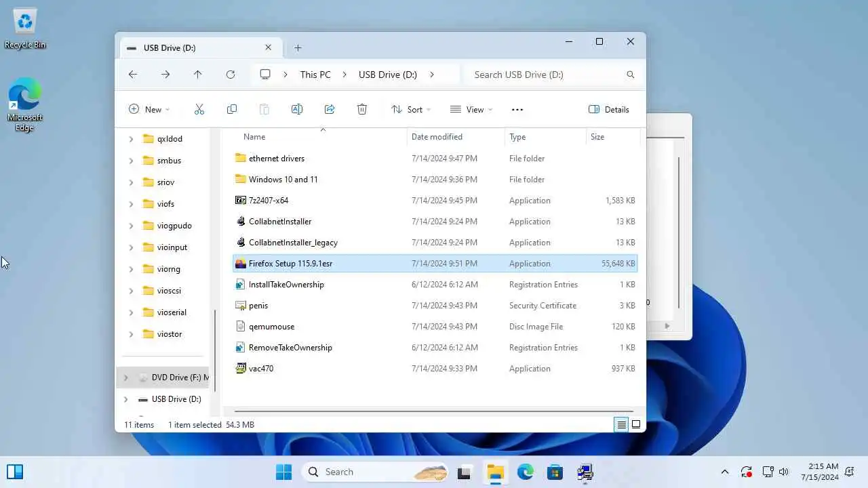Select the vioscsi folder in tree
868x488 pixels.
point(163,291)
